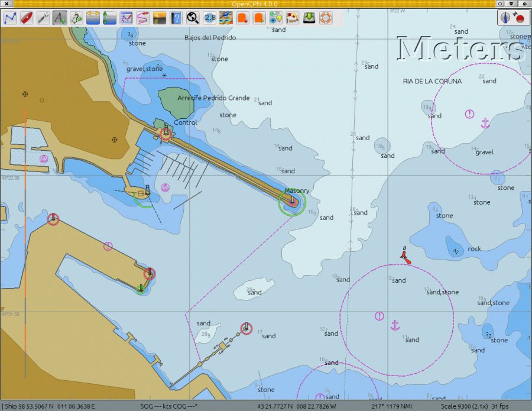Open the AIS target list icon
Viewport: 532px width, 411px height.
click(x=259, y=18)
